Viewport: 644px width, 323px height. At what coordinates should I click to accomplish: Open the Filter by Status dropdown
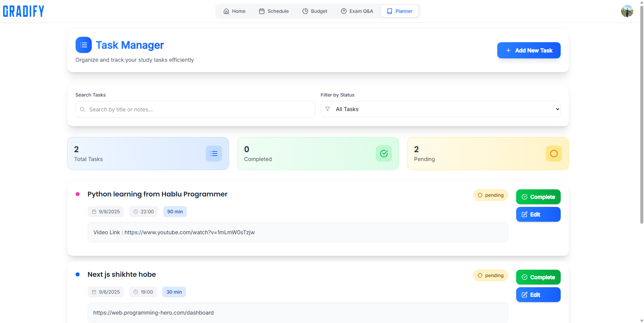441,109
